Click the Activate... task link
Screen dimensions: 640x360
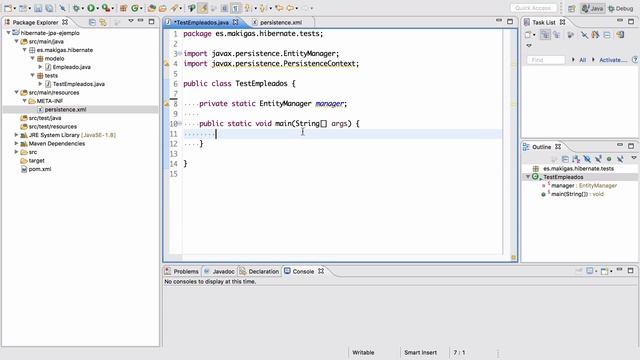pos(613,60)
